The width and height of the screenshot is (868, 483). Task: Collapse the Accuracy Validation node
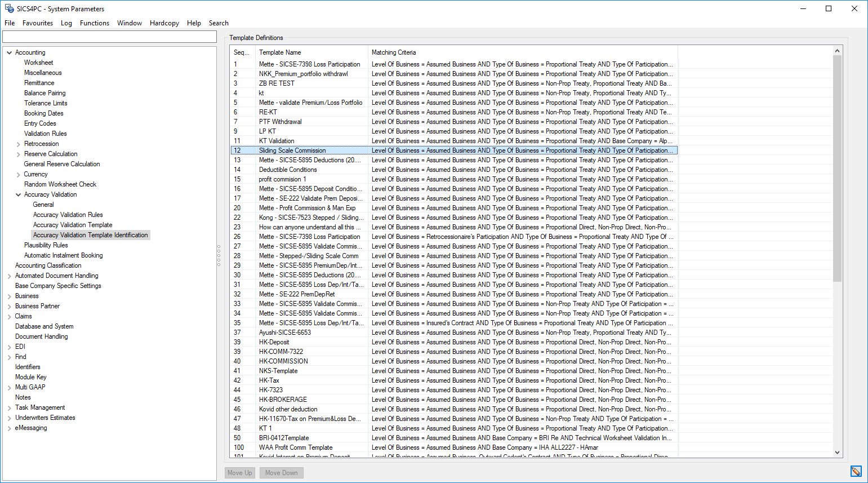point(19,194)
